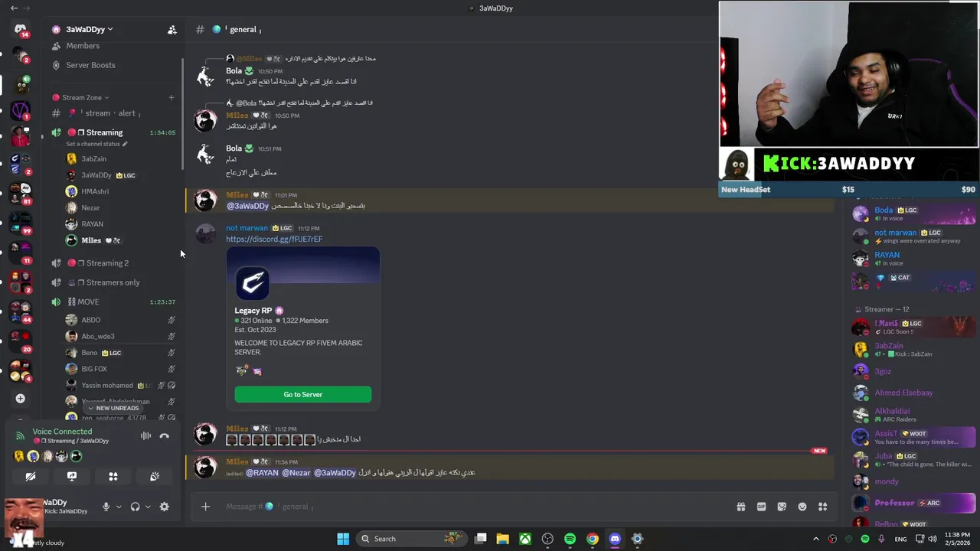Image resolution: width=980 pixels, height=551 pixels.
Task: Open the Add a Server plus button
Action: [21, 398]
